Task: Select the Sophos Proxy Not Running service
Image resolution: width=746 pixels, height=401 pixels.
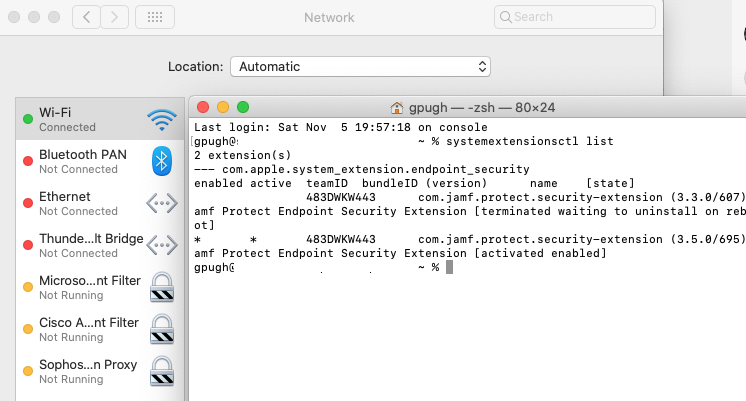Action: click(100, 371)
